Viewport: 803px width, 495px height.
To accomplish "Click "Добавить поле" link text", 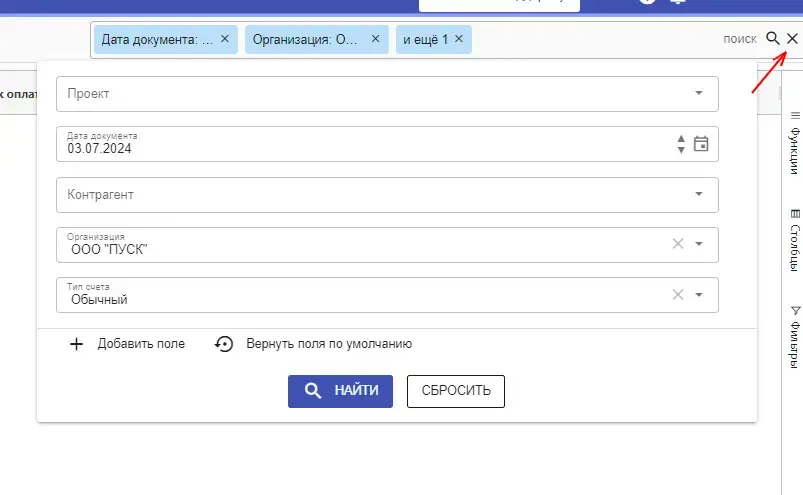I will (x=141, y=344).
